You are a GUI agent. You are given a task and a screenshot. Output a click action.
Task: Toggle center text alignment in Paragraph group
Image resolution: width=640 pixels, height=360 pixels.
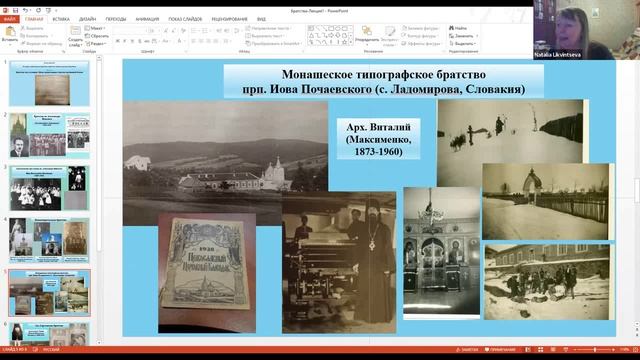[x=201, y=41]
